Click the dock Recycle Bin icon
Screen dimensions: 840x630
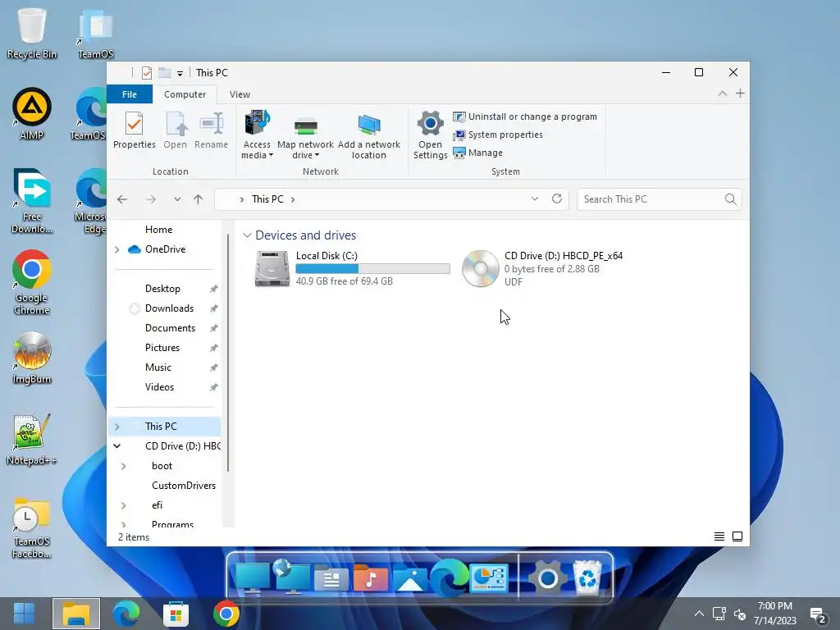pos(587,577)
